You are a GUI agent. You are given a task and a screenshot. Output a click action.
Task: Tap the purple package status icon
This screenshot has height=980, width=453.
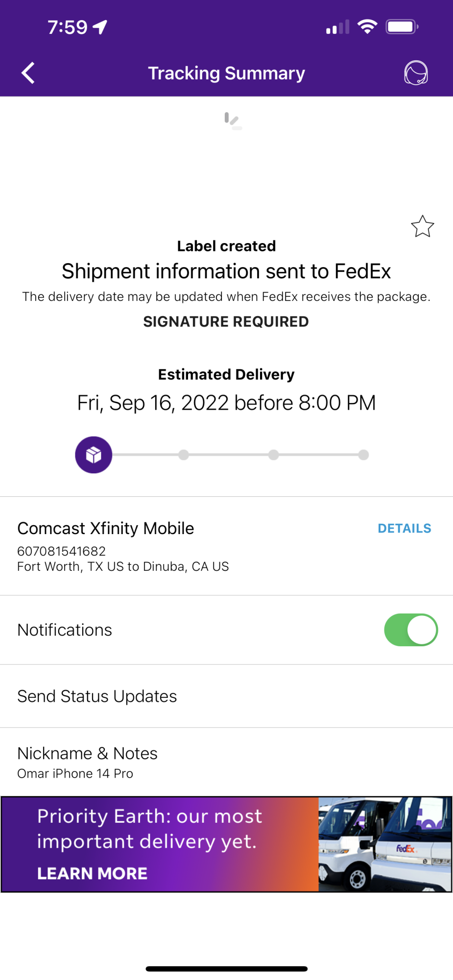point(94,455)
